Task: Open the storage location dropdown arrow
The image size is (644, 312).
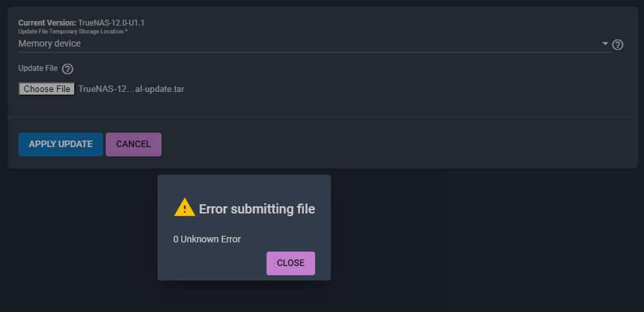Action: (605, 44)
